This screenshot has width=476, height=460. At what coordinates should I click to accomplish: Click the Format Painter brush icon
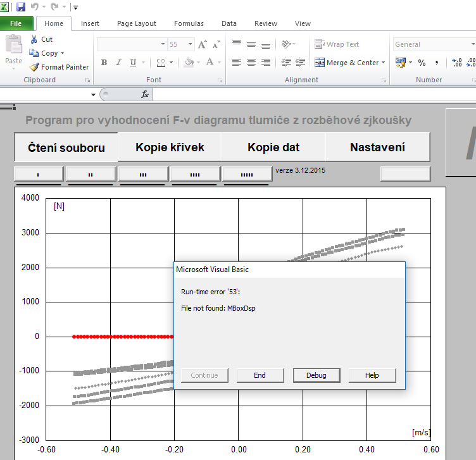34,67
